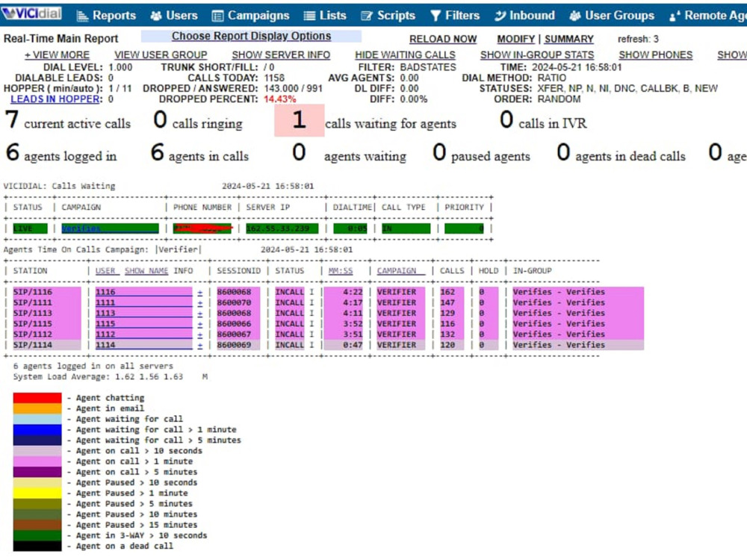Image resolution: width=747 pixels, height=560 pixels.
Task: Click SHOW PHONES link
Action: click(656, 55)
